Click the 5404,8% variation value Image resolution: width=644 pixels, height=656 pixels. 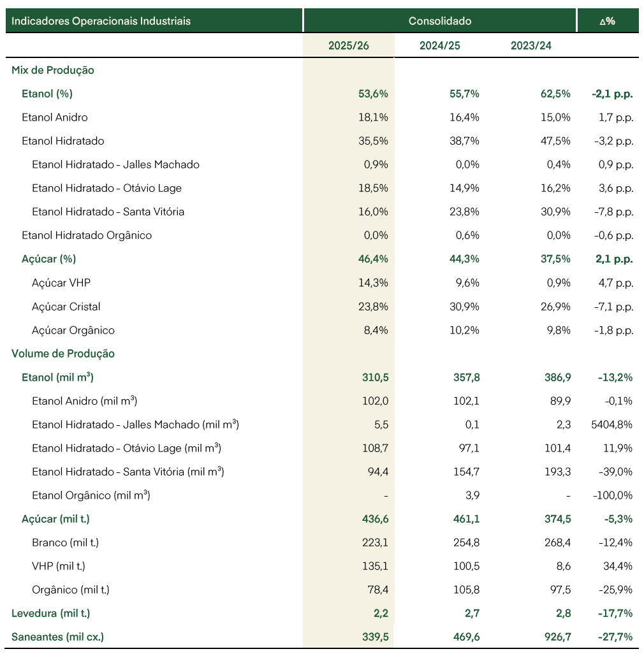611,425
